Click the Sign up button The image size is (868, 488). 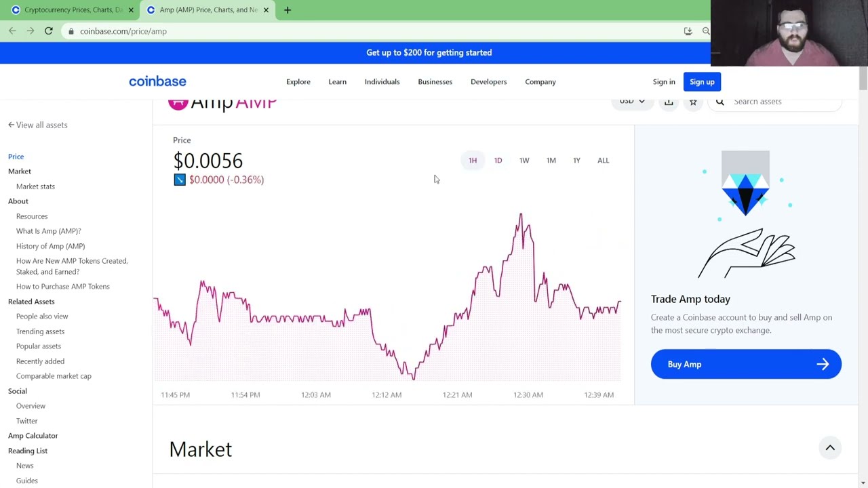[702, 82]
